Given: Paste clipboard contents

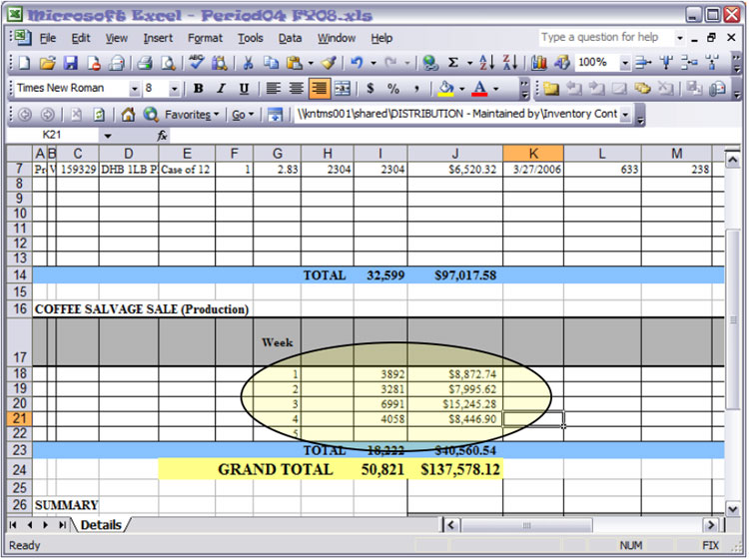Looking at the screenshot, I should [x=295, y=63].
